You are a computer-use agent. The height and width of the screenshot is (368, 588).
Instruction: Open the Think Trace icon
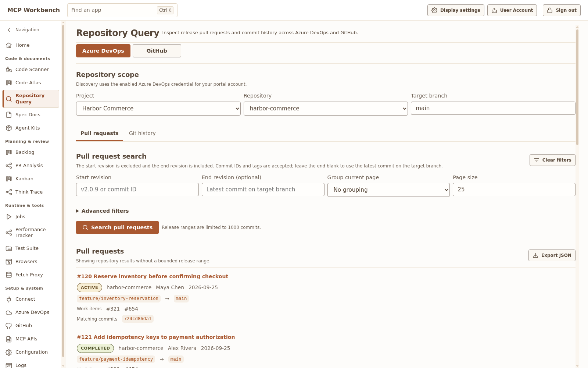tap(9, 192)
